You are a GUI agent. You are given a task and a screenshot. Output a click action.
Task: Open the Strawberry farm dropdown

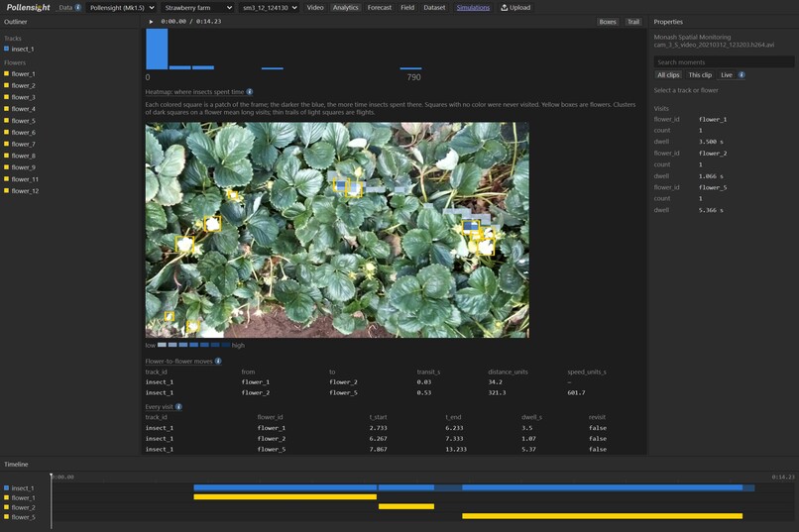197,8
